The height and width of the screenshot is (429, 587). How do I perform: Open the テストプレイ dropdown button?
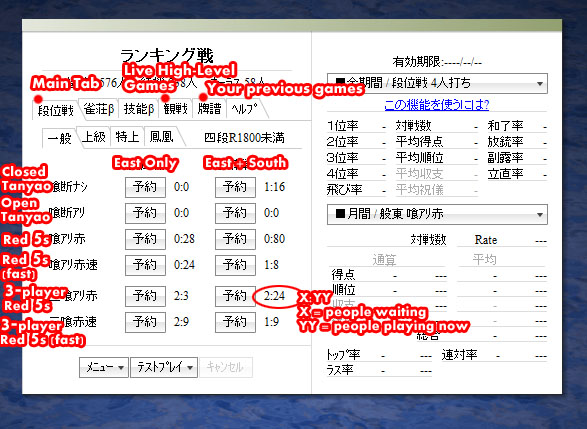pyautogui.click(x=164, y=367)
